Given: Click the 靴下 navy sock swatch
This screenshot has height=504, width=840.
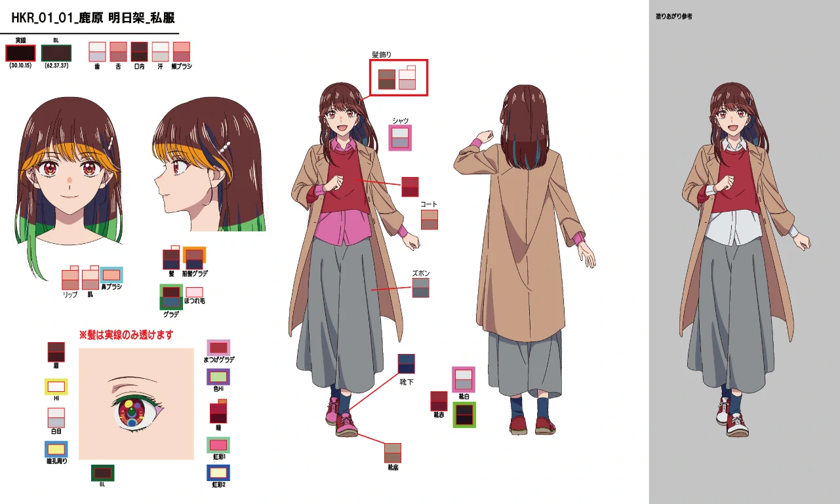Looking at the screenshot, I should coord(407,364).
